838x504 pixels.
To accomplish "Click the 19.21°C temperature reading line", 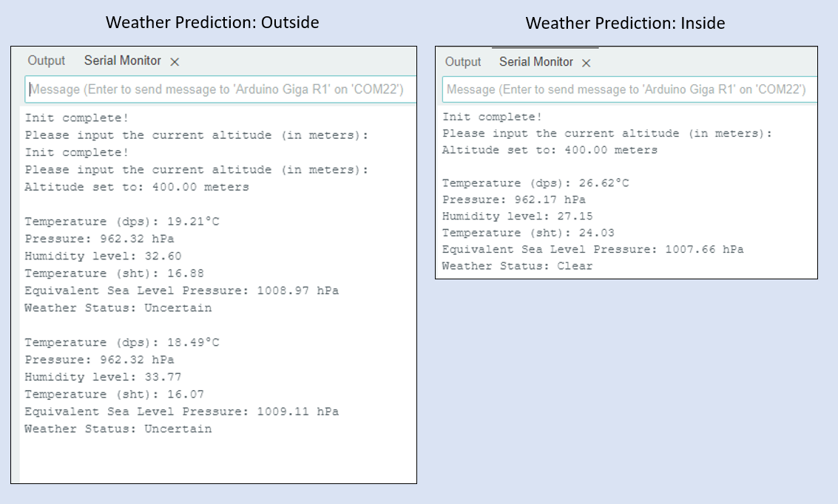I will [x=122, y=222].
